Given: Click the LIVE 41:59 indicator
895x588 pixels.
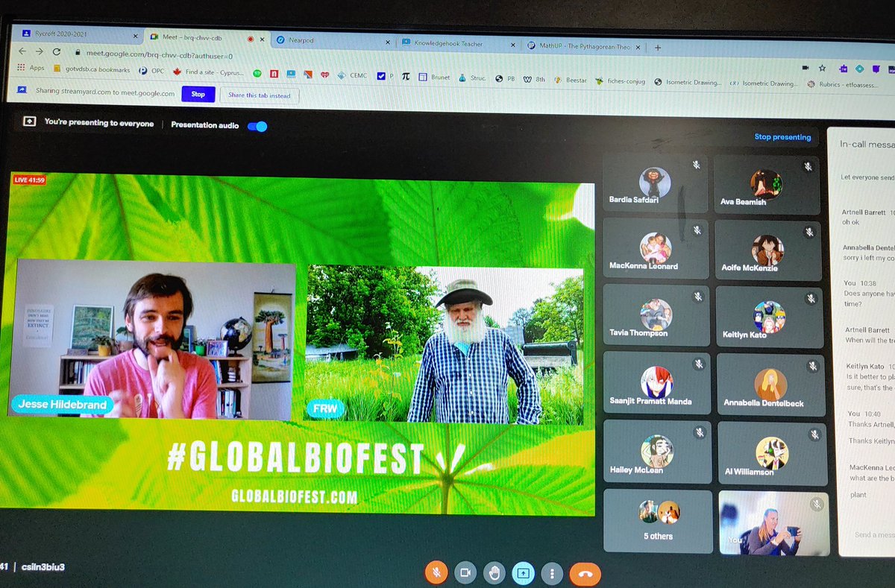Looking at the screenshot, I should (30, 180).
